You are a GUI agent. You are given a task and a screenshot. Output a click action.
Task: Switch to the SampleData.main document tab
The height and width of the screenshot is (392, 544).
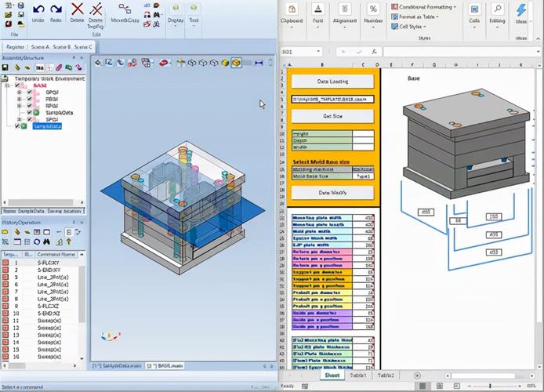pos(117,366)
